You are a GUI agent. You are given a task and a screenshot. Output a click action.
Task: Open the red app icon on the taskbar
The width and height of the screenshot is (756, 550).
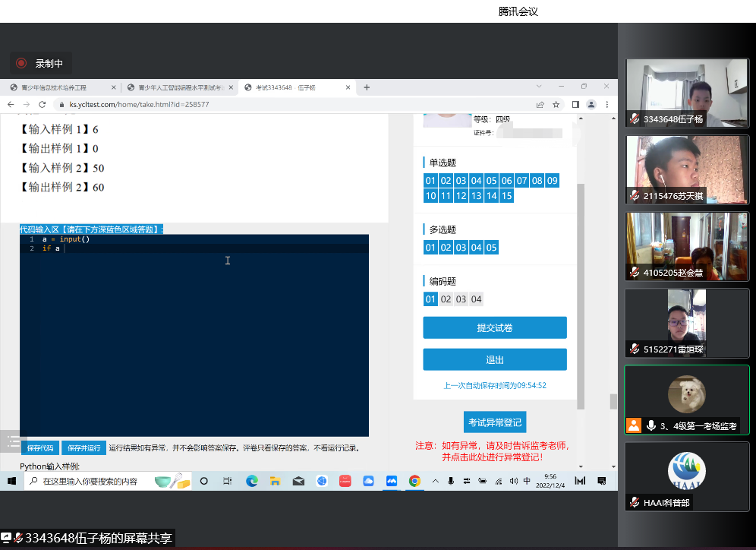pos(345,481)
